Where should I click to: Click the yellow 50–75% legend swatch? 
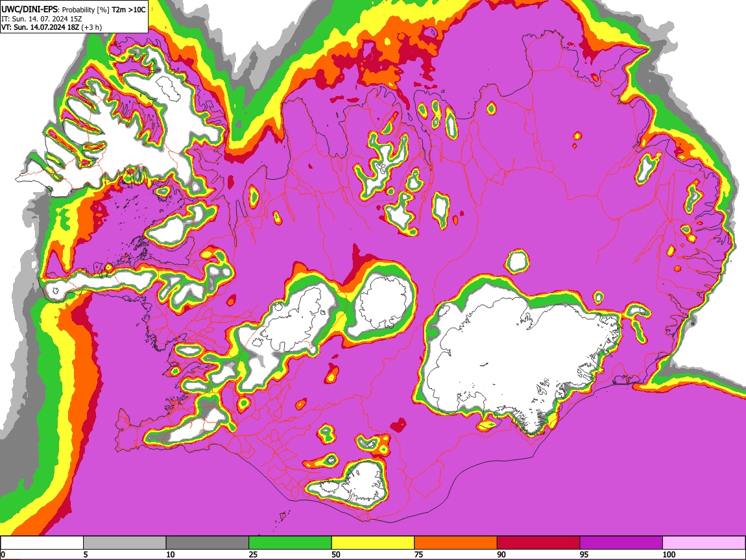[373, 542]
